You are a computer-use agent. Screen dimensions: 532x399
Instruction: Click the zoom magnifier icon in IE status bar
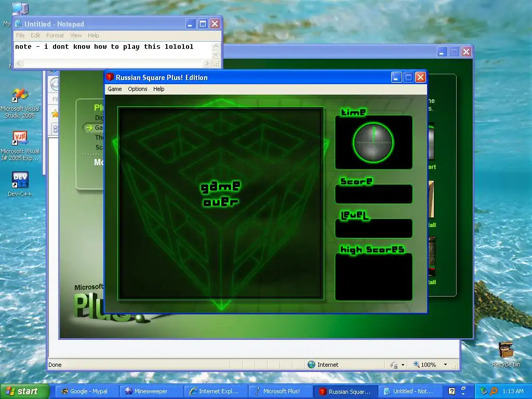coord(416,364)
